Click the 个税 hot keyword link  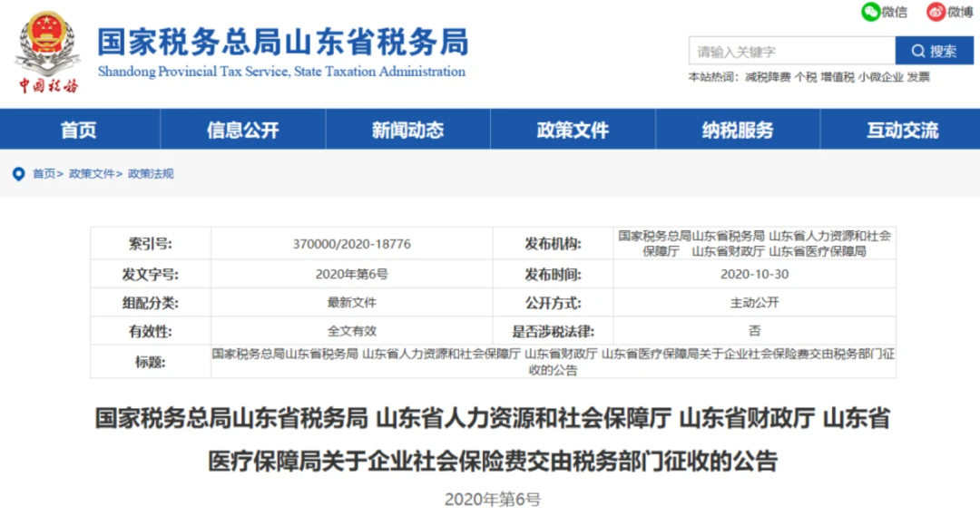click(806, 77)
